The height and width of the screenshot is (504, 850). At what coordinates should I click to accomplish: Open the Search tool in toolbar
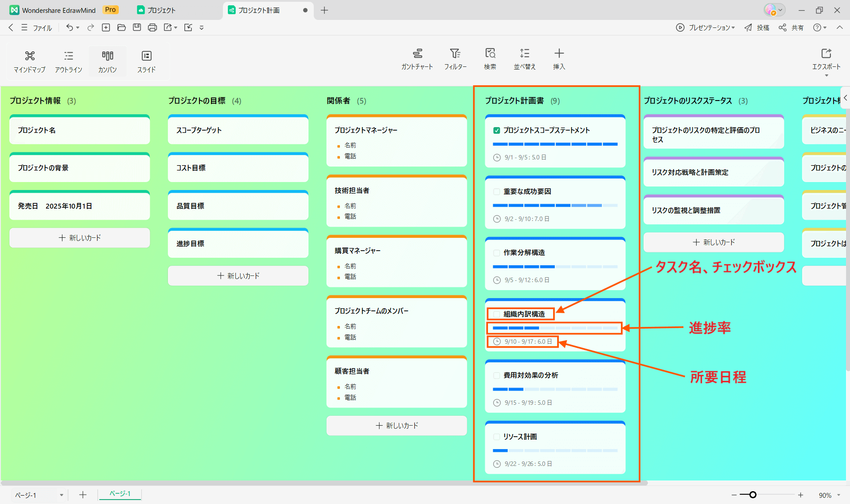(x=490, y=54)
